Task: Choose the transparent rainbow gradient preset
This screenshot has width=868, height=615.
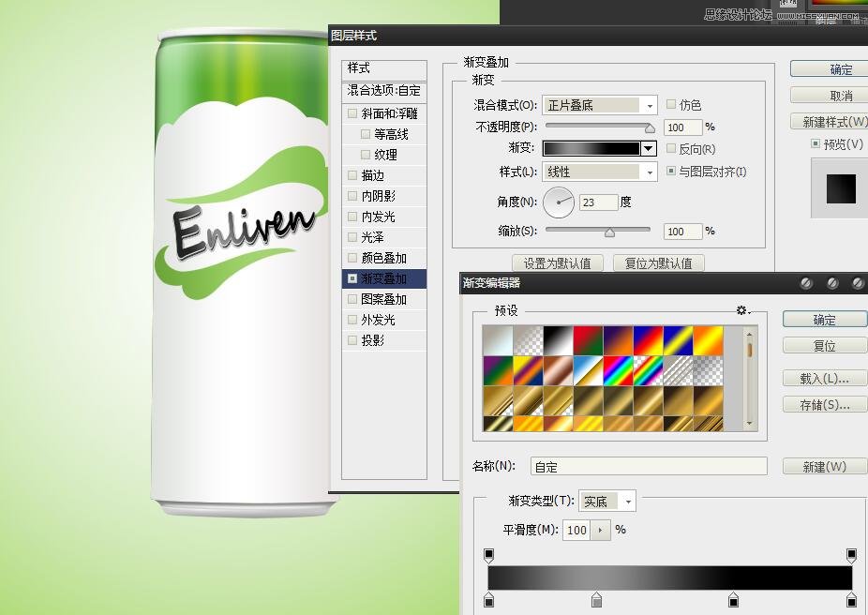Action: pyautogui.click(x=648, y=370)
